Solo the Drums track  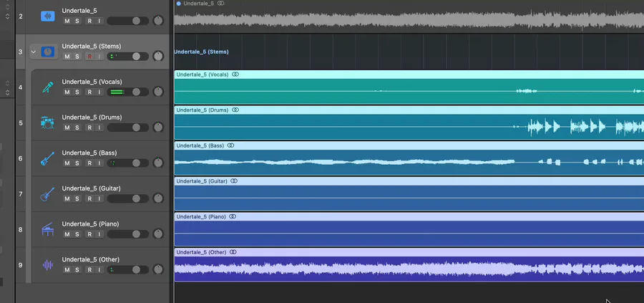click(x=77, y=128)
